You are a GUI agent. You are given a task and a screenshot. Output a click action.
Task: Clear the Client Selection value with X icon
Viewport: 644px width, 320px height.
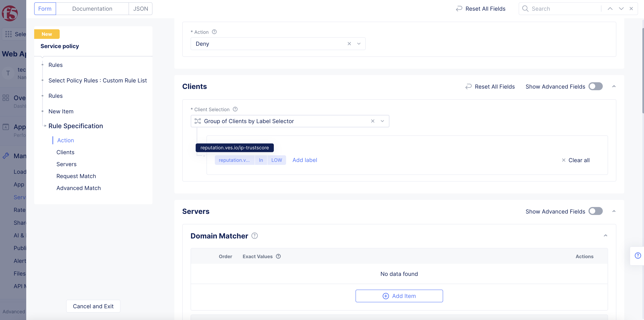pos(373,121)
